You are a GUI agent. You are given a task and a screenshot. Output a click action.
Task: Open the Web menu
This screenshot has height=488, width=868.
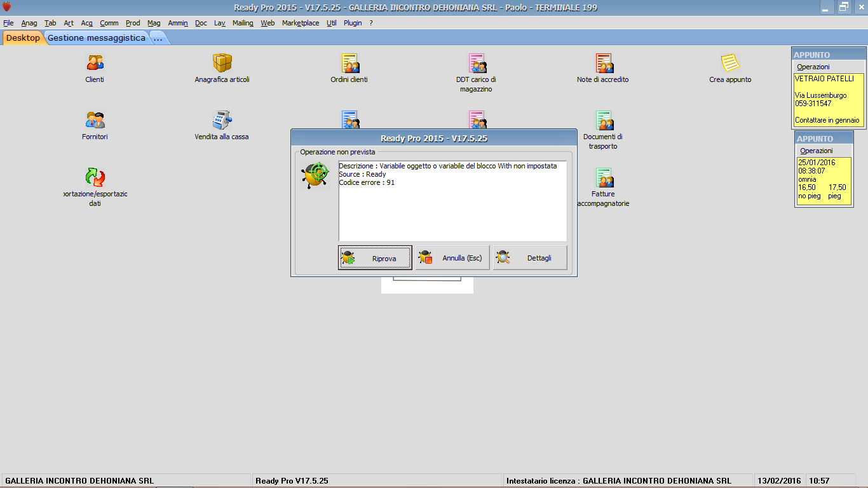coord(268,23)
